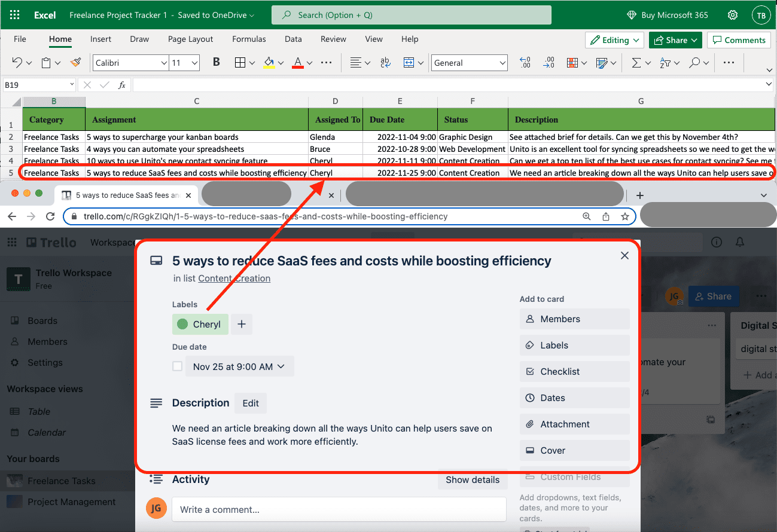Screen dimensions: 777x532
Task: Click the AutoSum sigma icon
Action: pos(636,63)
